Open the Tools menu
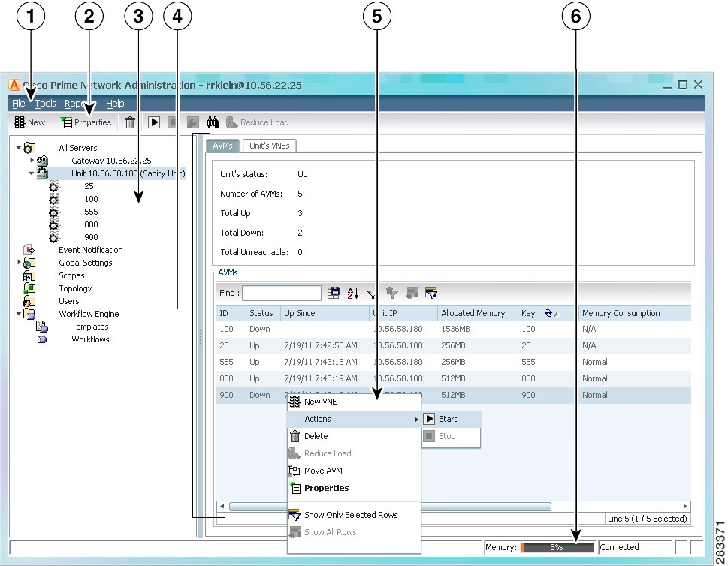The image size is (728, 566). (x=46, y=104)
